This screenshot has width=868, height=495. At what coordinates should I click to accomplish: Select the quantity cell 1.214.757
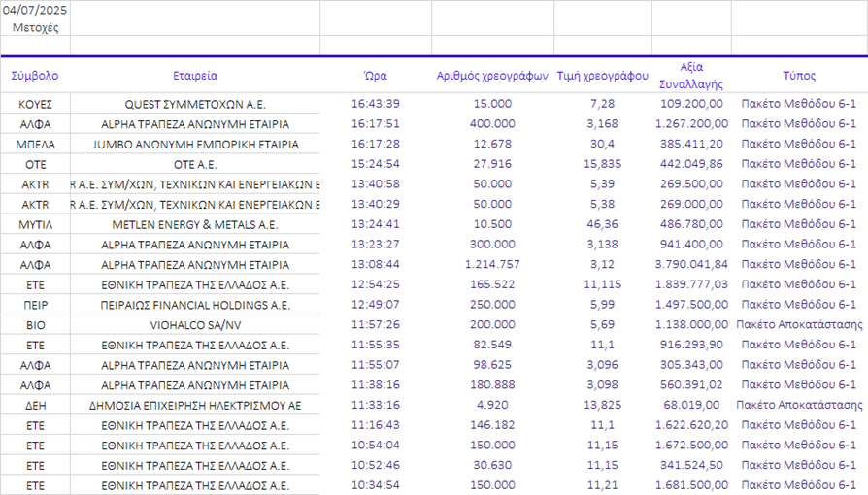tap(492, 265)
